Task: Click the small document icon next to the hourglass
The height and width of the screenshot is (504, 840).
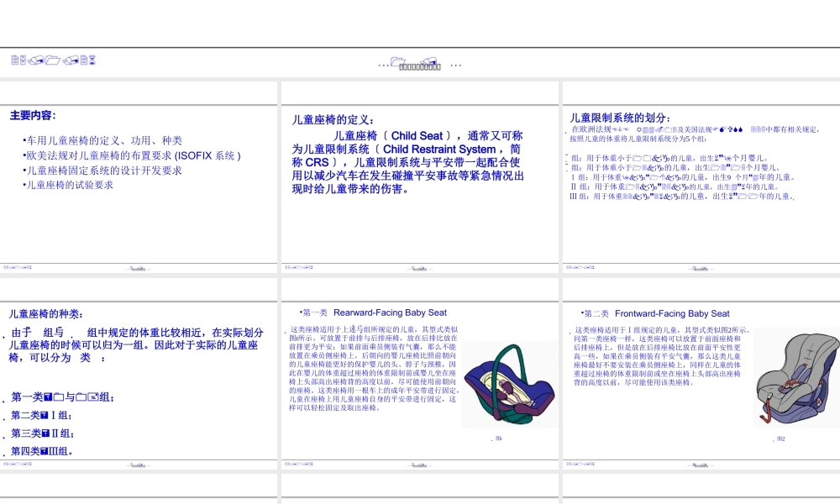Action: click(84, 60)
